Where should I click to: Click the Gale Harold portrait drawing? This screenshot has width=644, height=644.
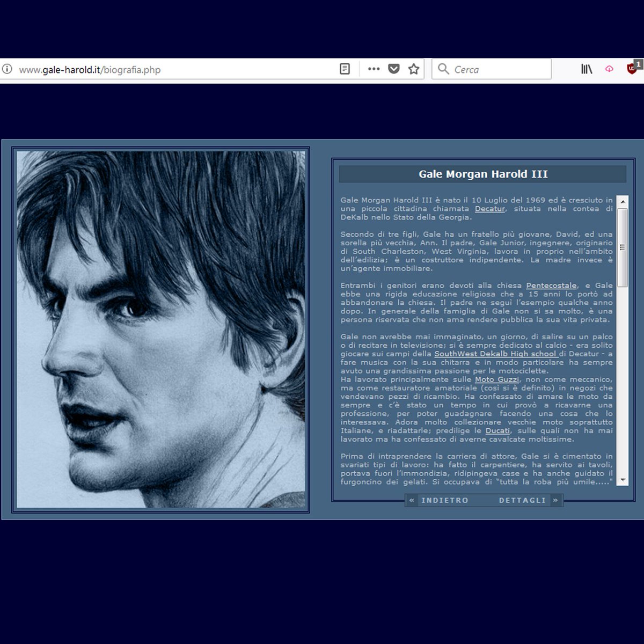[x=161, y=330]
